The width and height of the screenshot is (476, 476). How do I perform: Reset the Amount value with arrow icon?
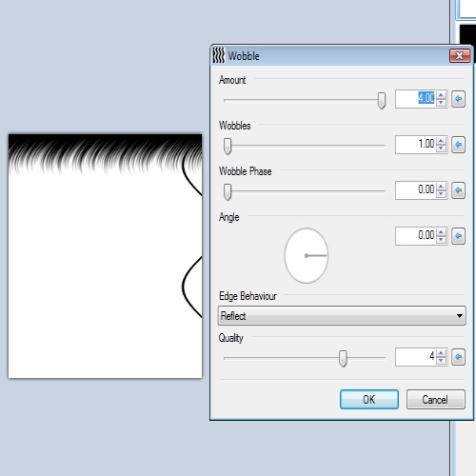(458, 99)
